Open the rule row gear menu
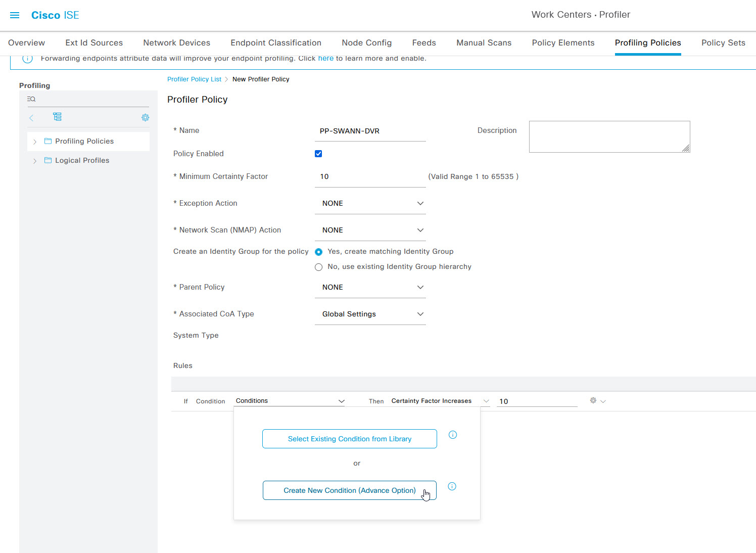This screenshot has width=756, height=553. [593, 400]
